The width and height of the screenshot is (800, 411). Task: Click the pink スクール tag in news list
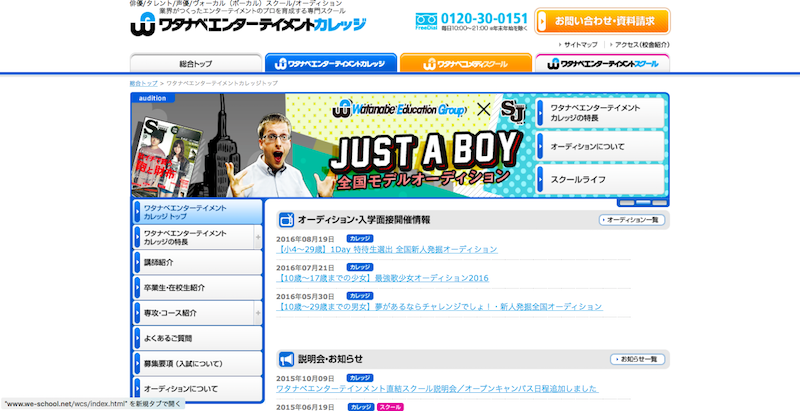pos(390,407)
